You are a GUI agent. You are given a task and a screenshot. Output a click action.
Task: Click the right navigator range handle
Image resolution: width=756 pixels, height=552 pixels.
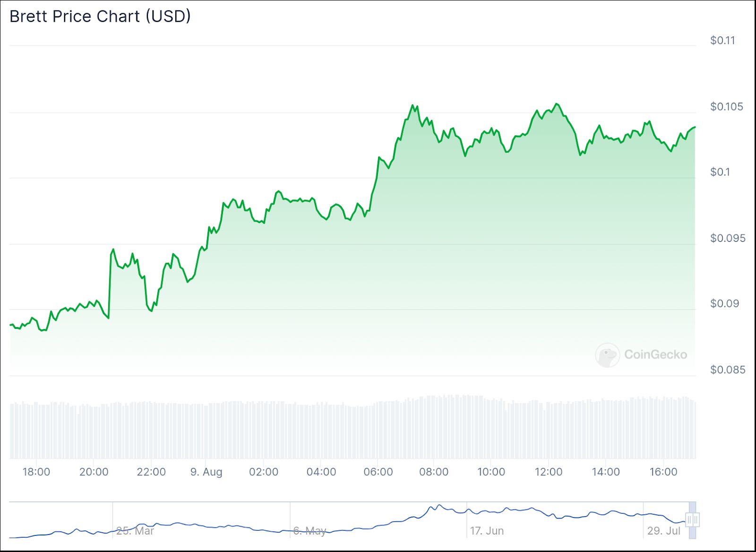(x=696, y=520)
